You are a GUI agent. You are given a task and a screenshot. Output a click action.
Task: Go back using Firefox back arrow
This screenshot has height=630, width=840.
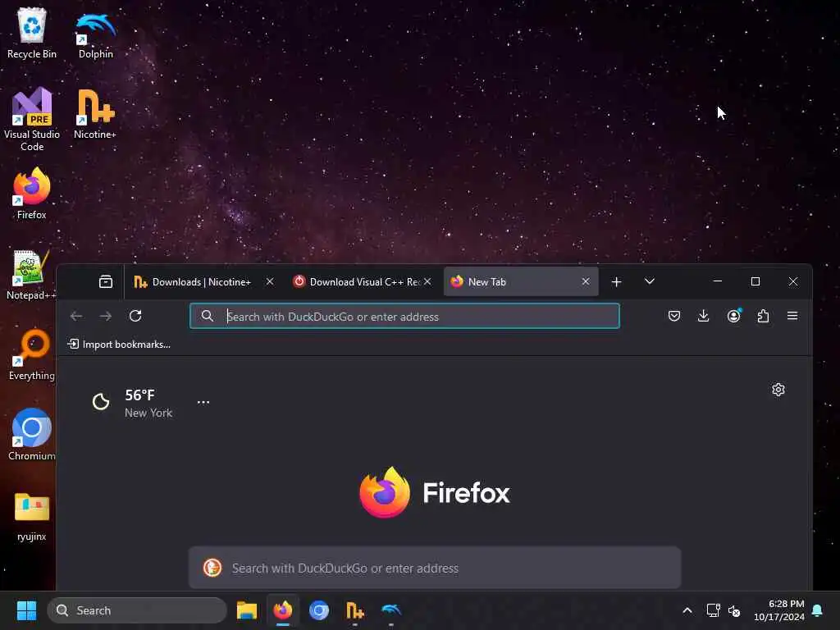click(76, 316)
